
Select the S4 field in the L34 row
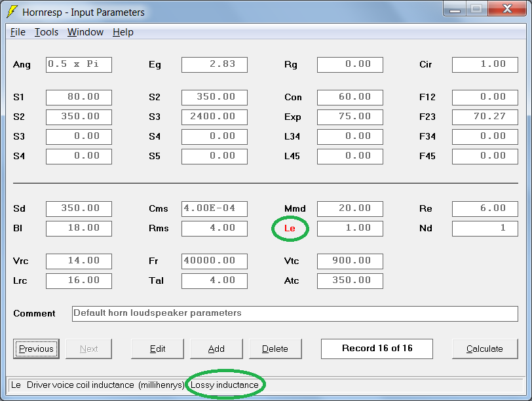[x=214, y=137]
